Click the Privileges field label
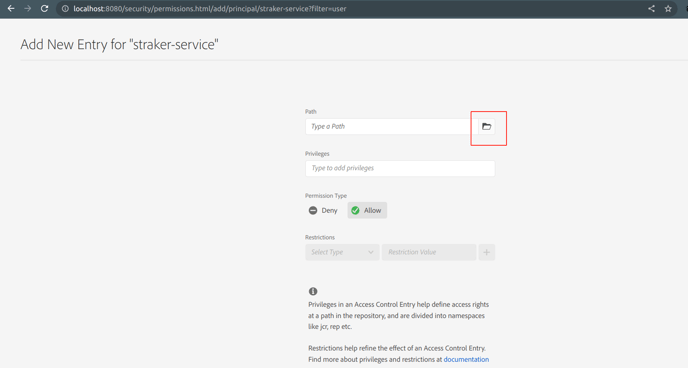Screen dimensions: 688x368 317,154
